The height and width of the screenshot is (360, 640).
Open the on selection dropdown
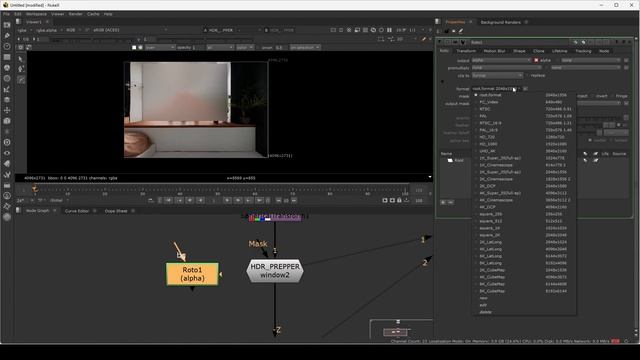coord(305,47)
